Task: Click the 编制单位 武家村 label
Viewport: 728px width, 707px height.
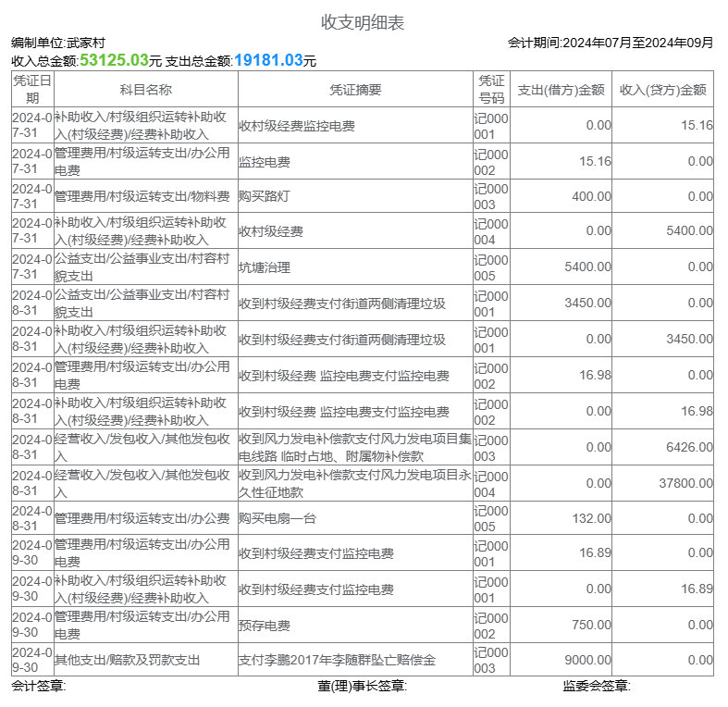Action: pos(58,43)
